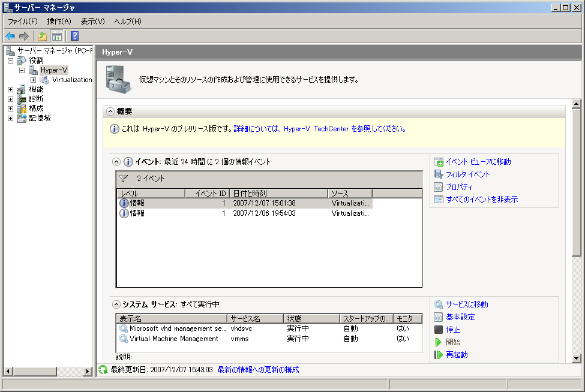Sort services by the 状態 column header

311,319
